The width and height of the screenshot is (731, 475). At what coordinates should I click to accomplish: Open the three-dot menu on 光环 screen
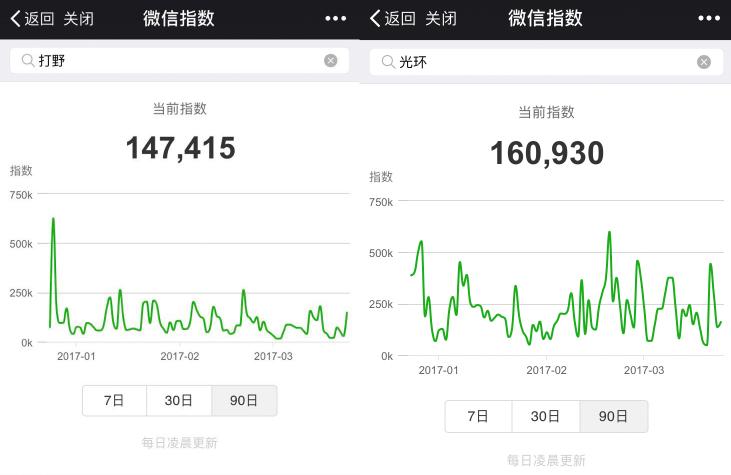[709, 19]
